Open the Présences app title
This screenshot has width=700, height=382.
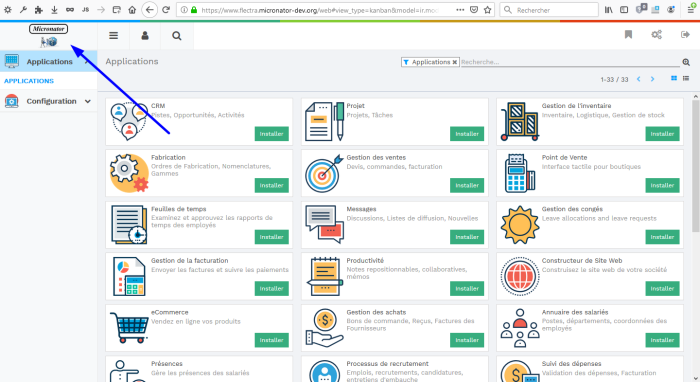tap(167, 364)
